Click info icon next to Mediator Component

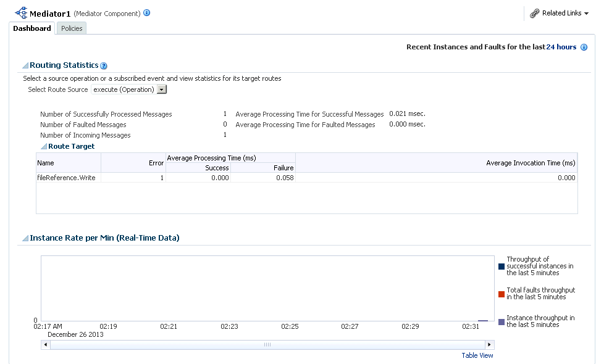[147, 12]
